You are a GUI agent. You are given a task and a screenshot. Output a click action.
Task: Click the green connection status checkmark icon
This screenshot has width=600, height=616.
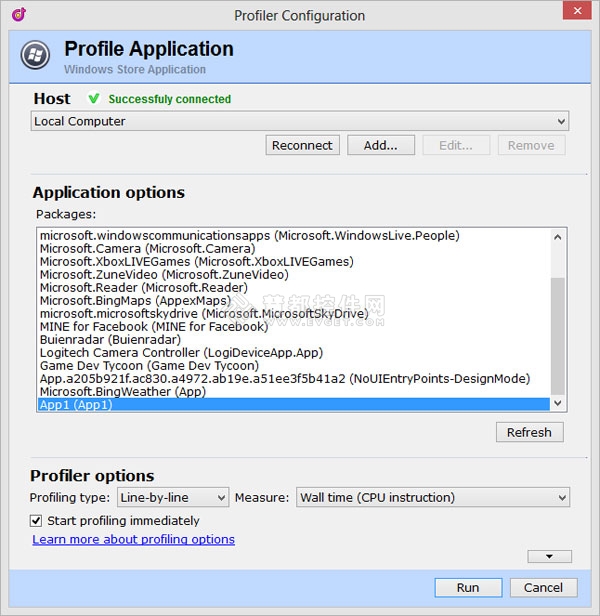pyautogui.click(x=94, y=98)
